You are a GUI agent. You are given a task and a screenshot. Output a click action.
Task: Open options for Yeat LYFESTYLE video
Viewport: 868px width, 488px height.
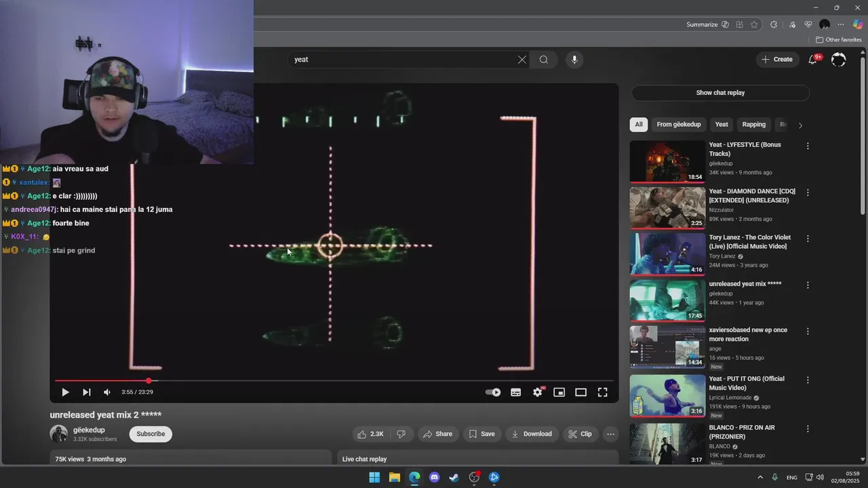click(x=808, y=146)
